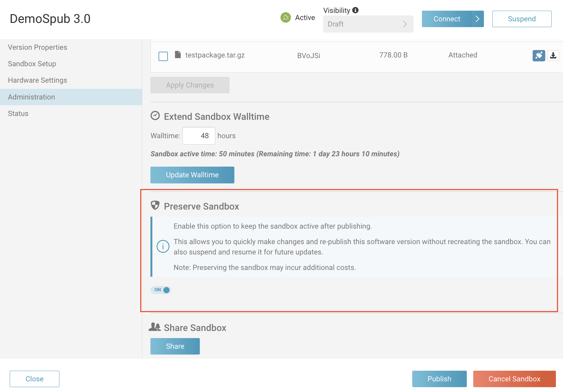Image resolution: width=563 pixels, height=392 pixels.
Task: Update the sandbox walltime
Action: pos(192,175)
